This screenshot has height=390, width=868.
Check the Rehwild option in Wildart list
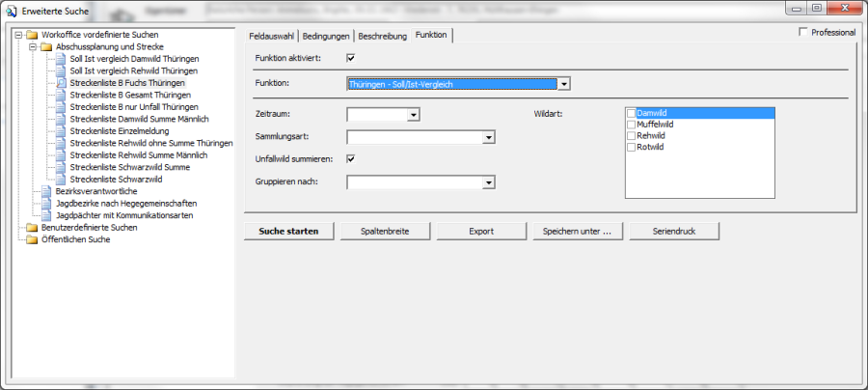click(632, 136)
